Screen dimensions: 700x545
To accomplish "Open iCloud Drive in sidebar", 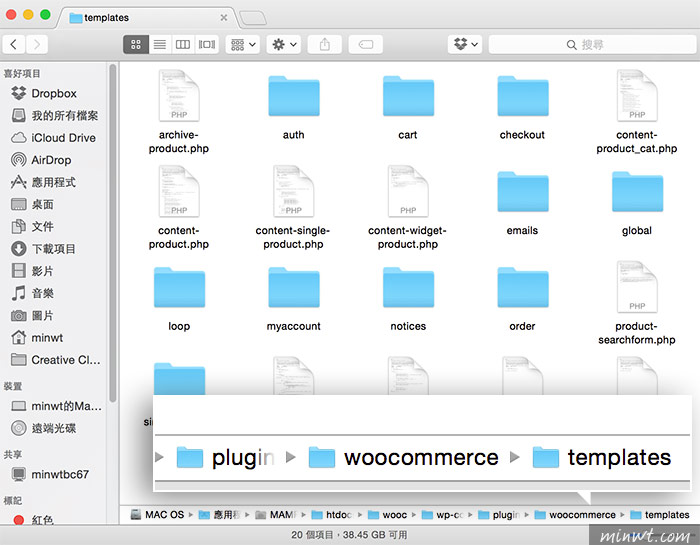I will (54, 138).
